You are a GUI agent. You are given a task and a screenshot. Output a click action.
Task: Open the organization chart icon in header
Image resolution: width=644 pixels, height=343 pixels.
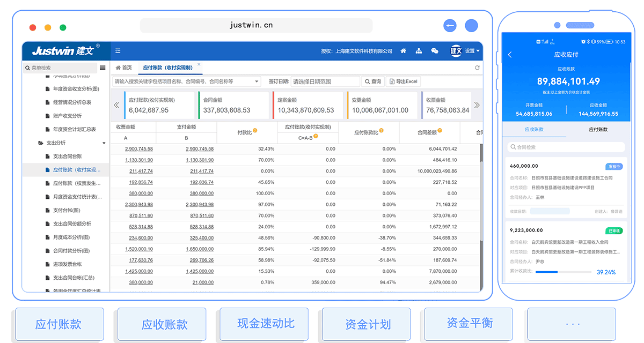[x=419, y=51]
